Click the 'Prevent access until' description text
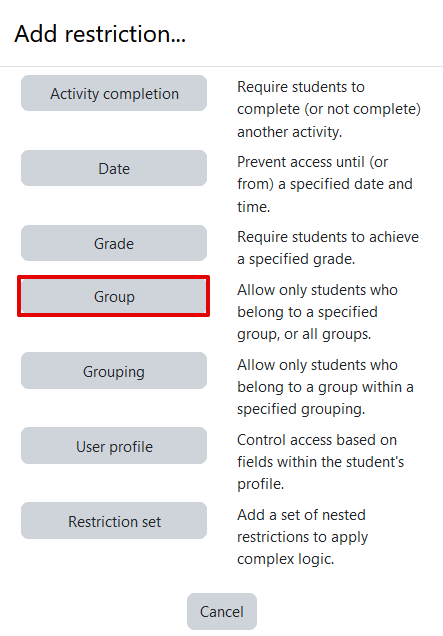 [325, 184]
